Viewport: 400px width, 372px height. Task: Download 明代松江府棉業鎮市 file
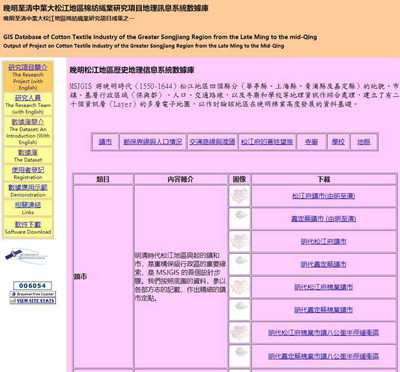pos(324,287)
